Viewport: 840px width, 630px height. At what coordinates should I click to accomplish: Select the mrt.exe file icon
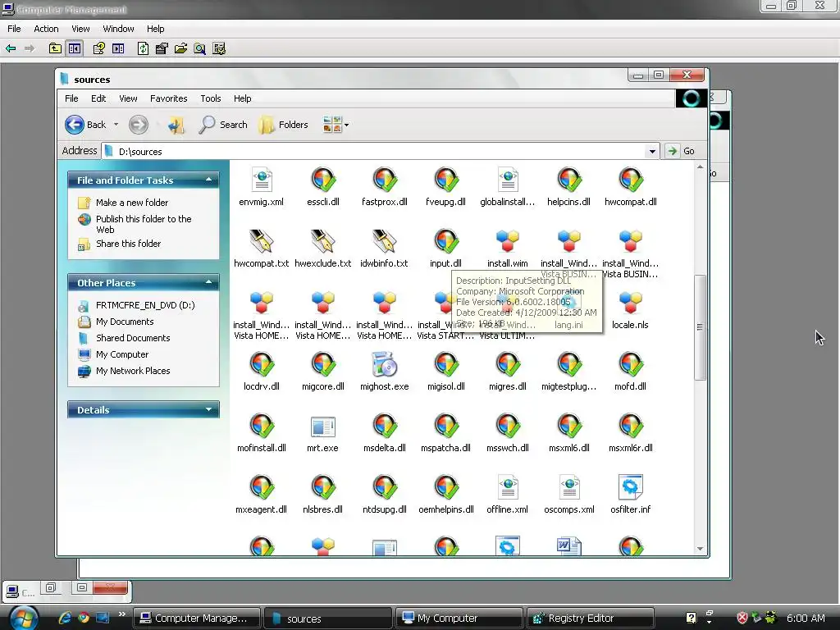[x=323, y=427]
